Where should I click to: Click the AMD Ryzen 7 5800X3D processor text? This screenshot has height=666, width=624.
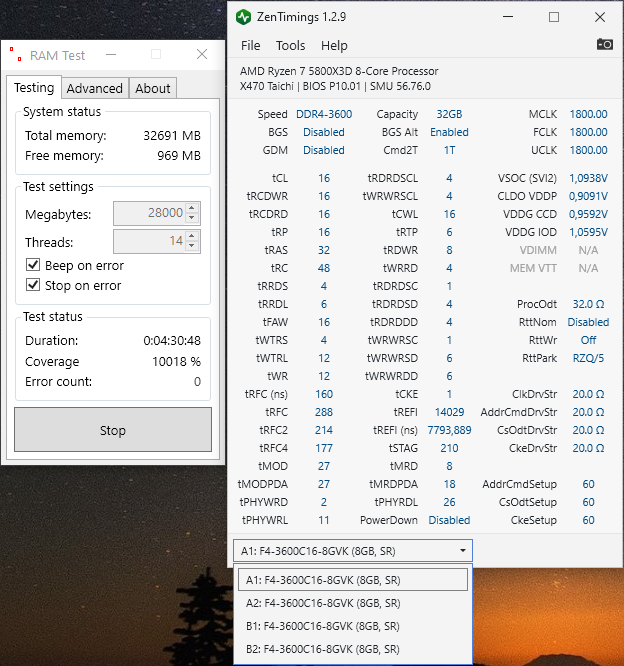point(339,71)
